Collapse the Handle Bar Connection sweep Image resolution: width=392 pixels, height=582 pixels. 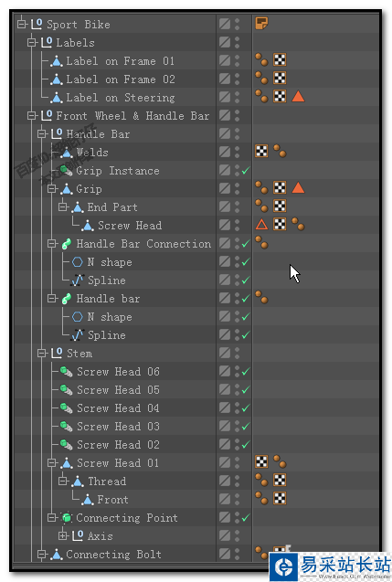(52, 243)
